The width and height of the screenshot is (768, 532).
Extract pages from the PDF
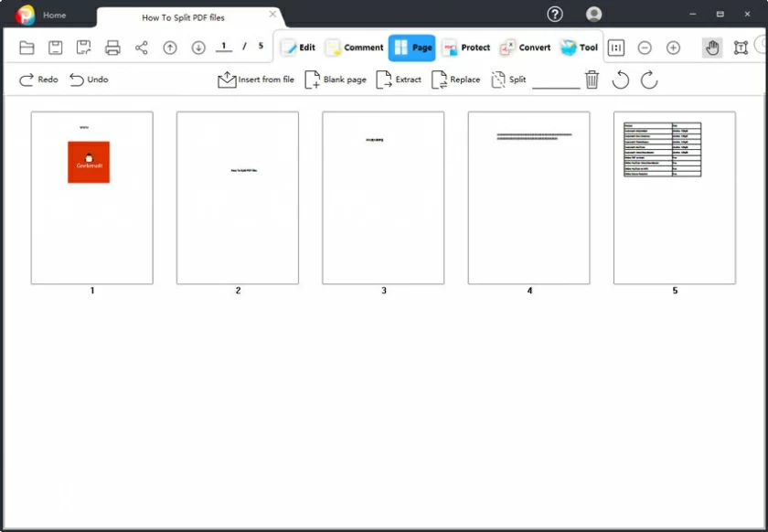(x=400, y=80)
